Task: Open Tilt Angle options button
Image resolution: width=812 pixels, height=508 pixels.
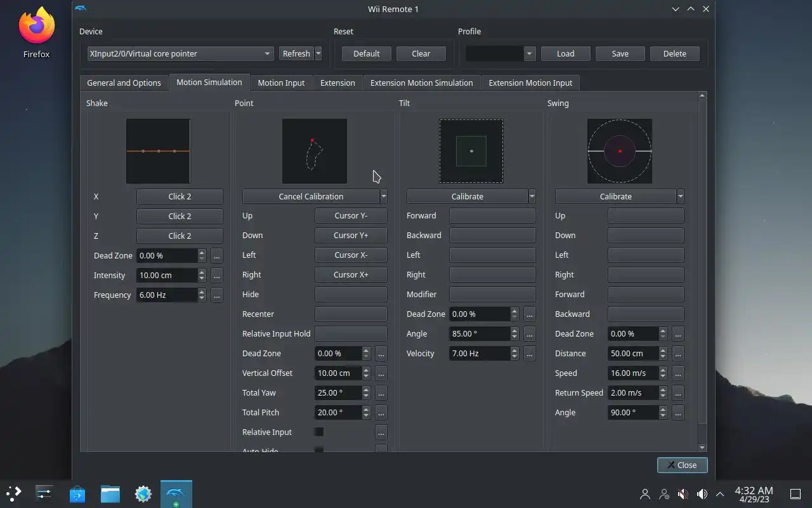Action: (529, 333)
